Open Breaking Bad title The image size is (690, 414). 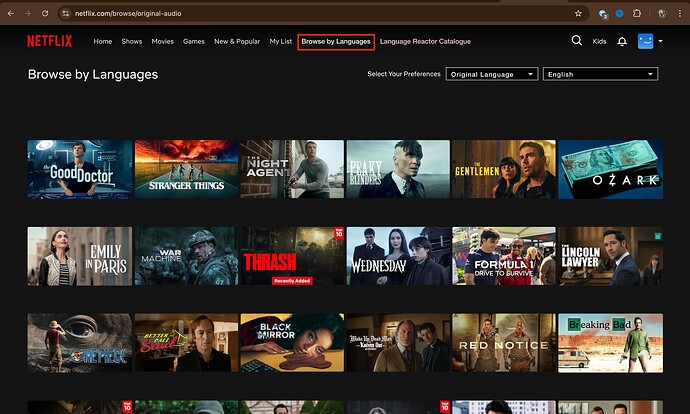(x=611, y=343)
